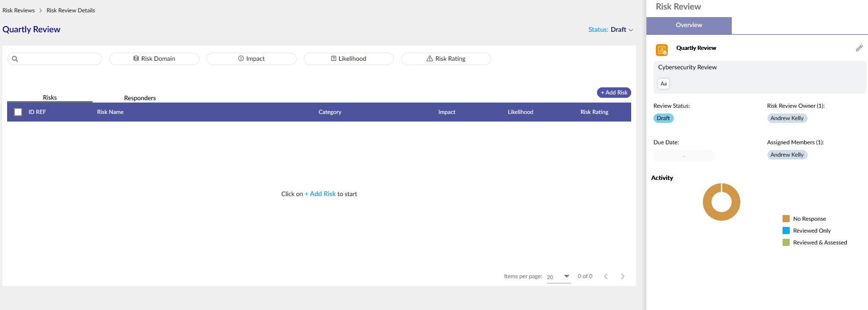Screen dimensions: 868x310
Task: Click the activity donut chart
Action: pyautogui.click(x=721, y=202)
